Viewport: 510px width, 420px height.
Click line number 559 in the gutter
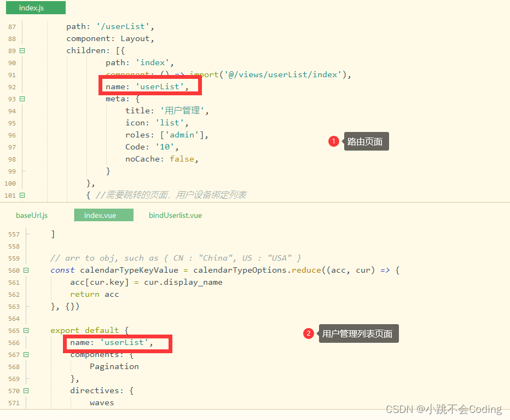(x=14, y=258)
